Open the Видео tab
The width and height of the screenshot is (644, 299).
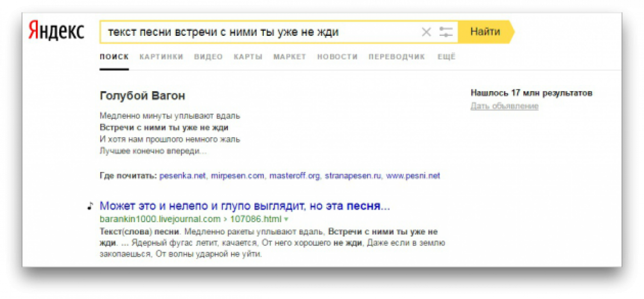pos(208,57)
